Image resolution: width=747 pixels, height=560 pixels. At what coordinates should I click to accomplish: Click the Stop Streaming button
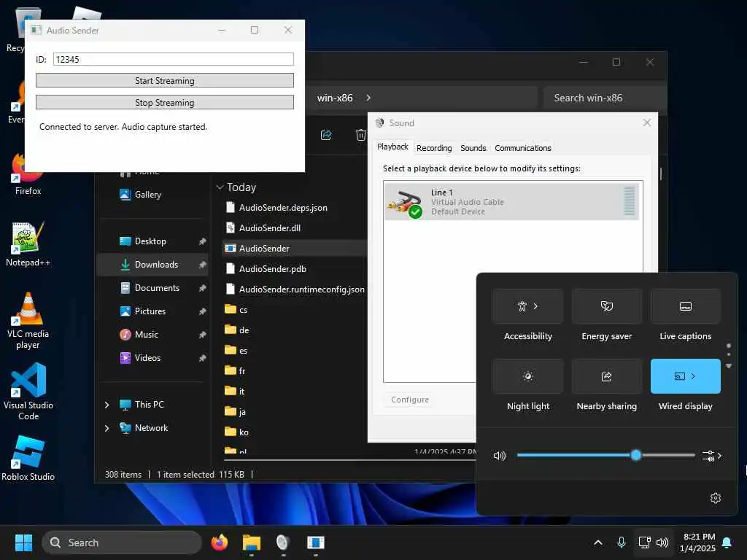click(164, 102)
